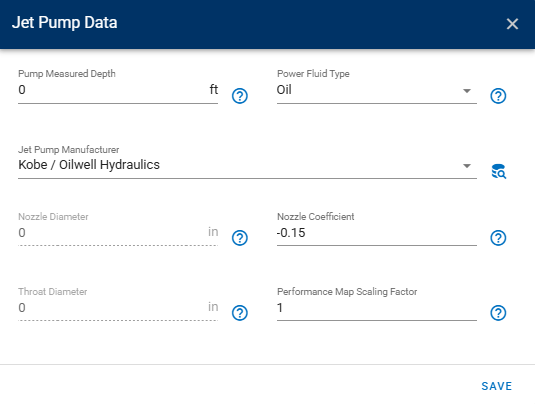Viewport: 535px width, 404px height.
Task: View help for Nozzle Diameter
Action: click(240, 238)
